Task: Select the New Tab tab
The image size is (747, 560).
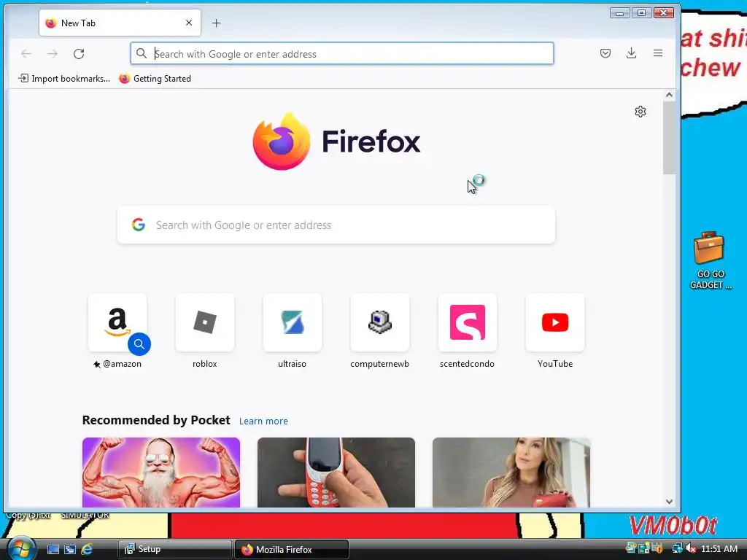Action: (120, 23)
